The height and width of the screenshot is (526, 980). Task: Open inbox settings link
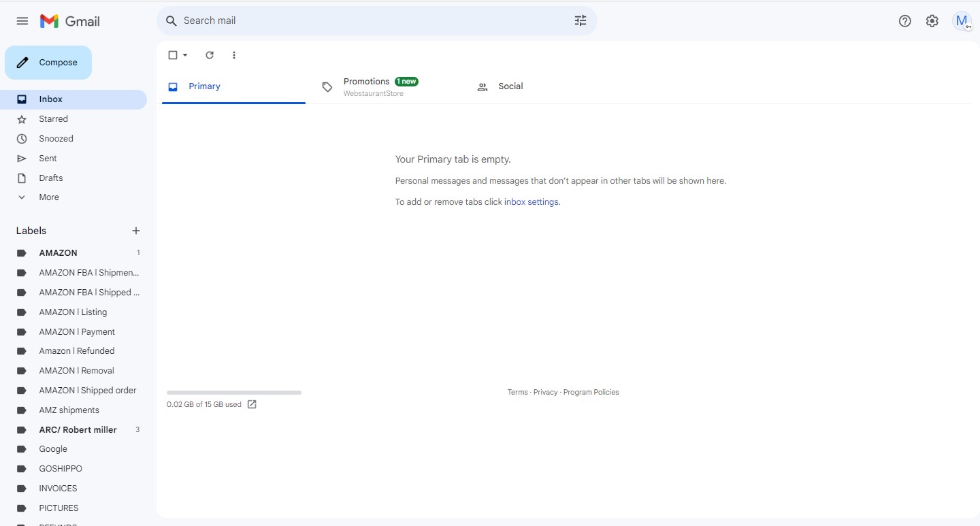tap(532, 202)
